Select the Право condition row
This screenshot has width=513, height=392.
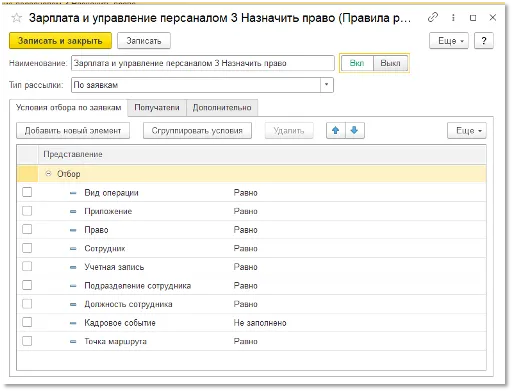click(252, 230)
